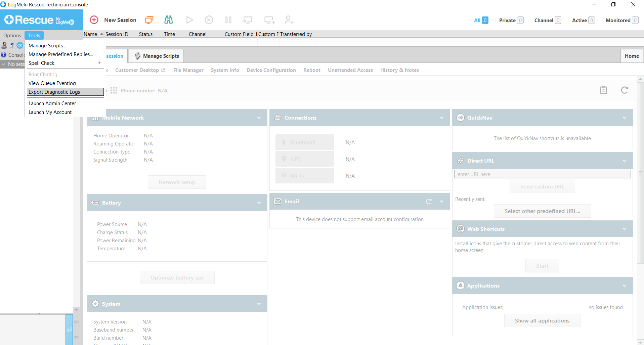Click the QuickNav arrow circle icon
The image size is (644, 345).
(x=461, y=118)
